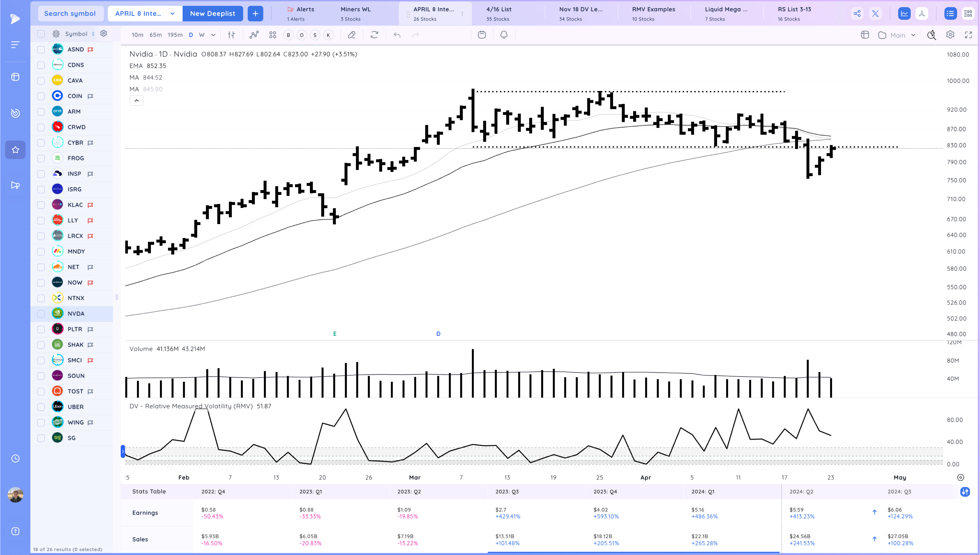This screenshot has height=555, width=980.
Task: Open the stats table settings icon
Action: click(965, 492)
